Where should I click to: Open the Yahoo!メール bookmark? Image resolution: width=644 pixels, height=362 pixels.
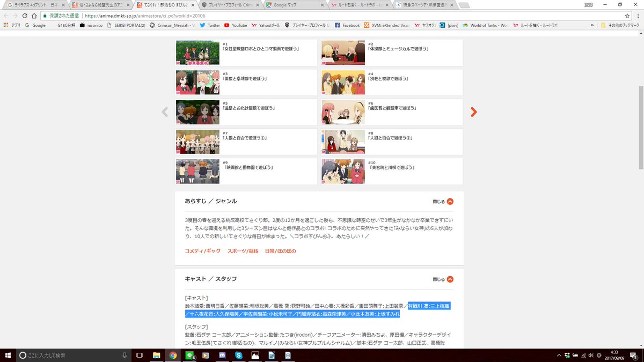click(x=266, y=25)
